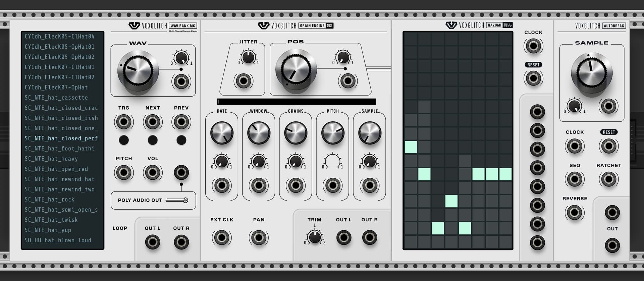
Task: Click the JITTER CV input jack
Action: tap(243, 81)
